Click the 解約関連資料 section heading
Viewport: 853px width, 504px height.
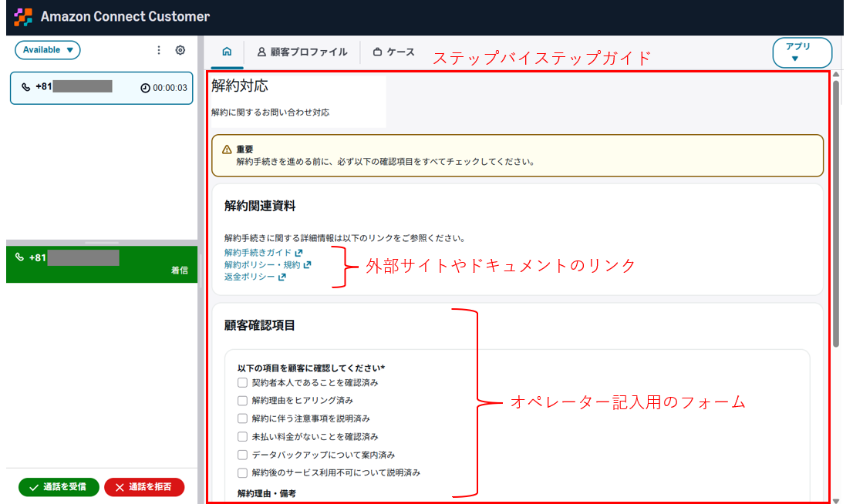260,206
